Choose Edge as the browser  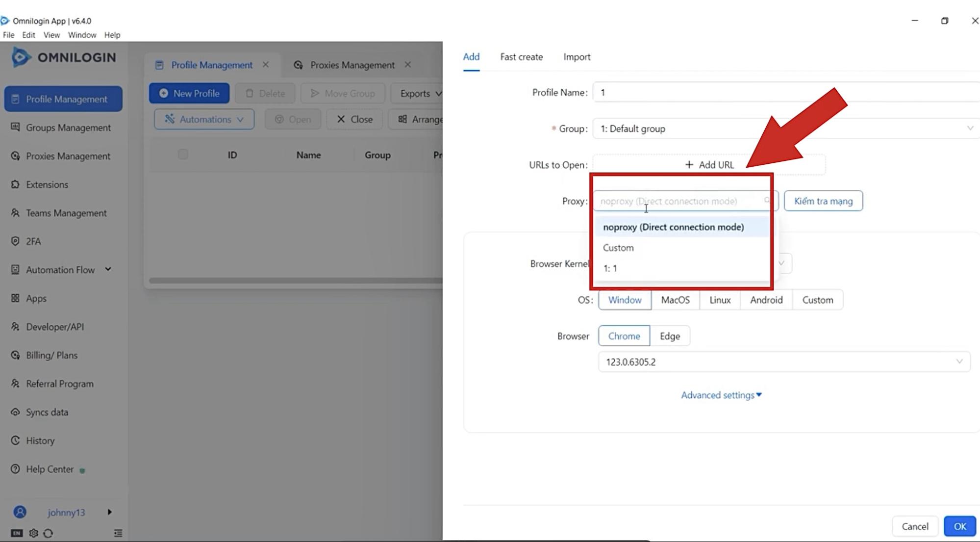point(670,336)
